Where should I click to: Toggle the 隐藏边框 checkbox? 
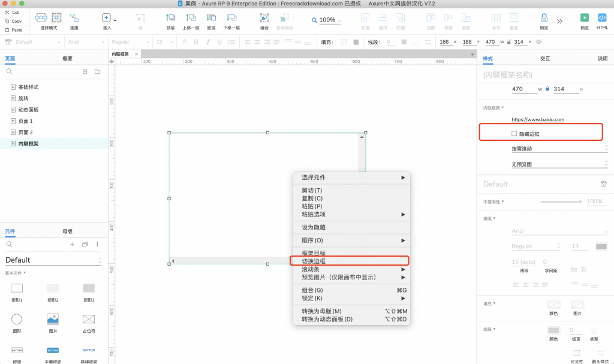514,134
